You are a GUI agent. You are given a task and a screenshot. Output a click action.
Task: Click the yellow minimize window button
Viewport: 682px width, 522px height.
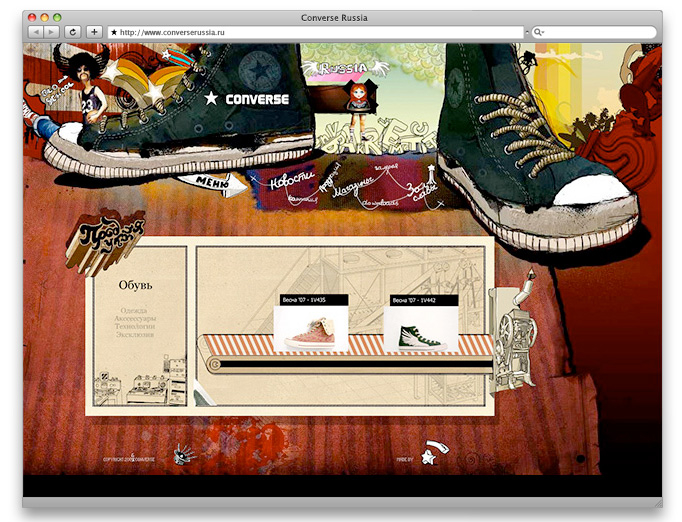point(44,17)
